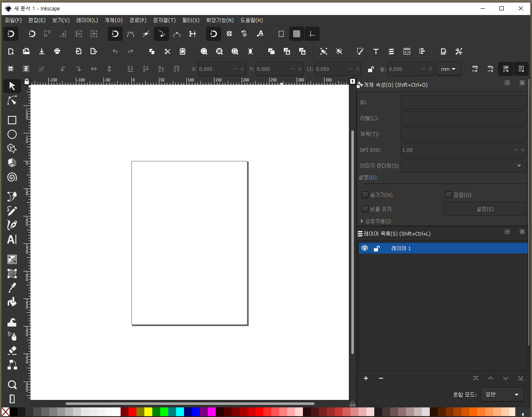Viewport: 532px width, 417px height.
Task: Toggle lock icon of 레이어 1
Action: click(x=376, y=248)
